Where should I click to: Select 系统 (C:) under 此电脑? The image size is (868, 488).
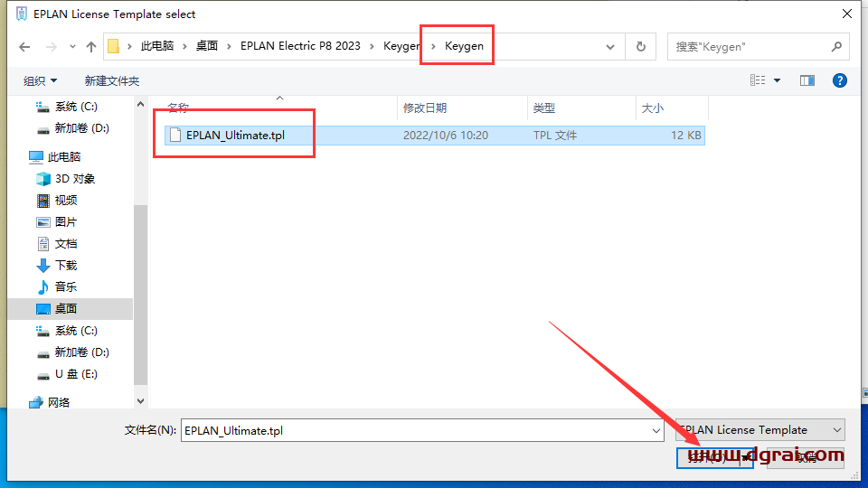(66, 331)
